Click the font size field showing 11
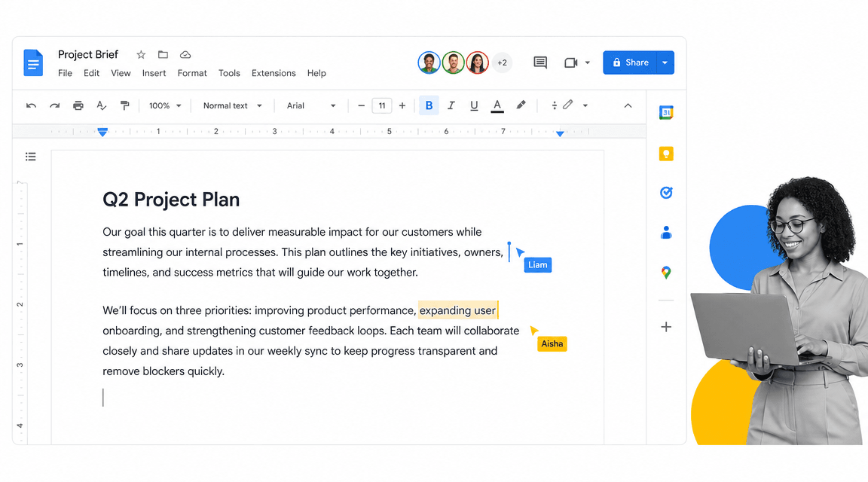The height and width of the screenshot is (482, 868). 382,105
